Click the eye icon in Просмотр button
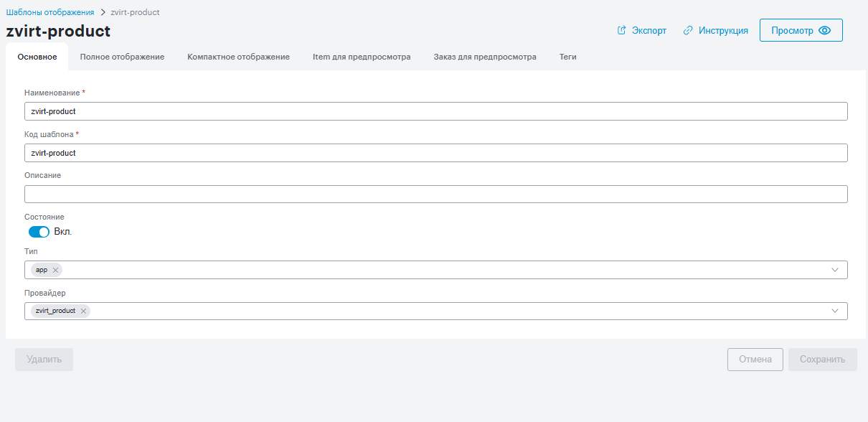Image resolution: width=868 pixels, height=422 pixels. (825, 31)
